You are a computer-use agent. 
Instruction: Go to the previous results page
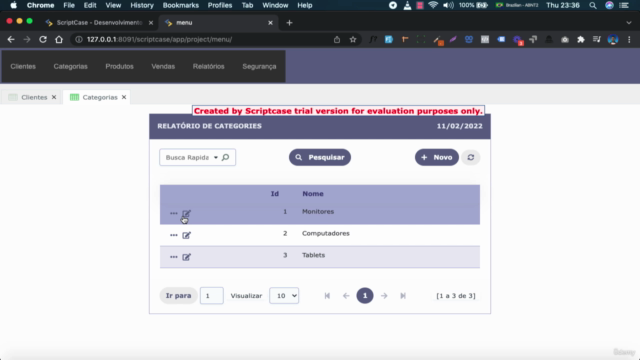point(346,296)
